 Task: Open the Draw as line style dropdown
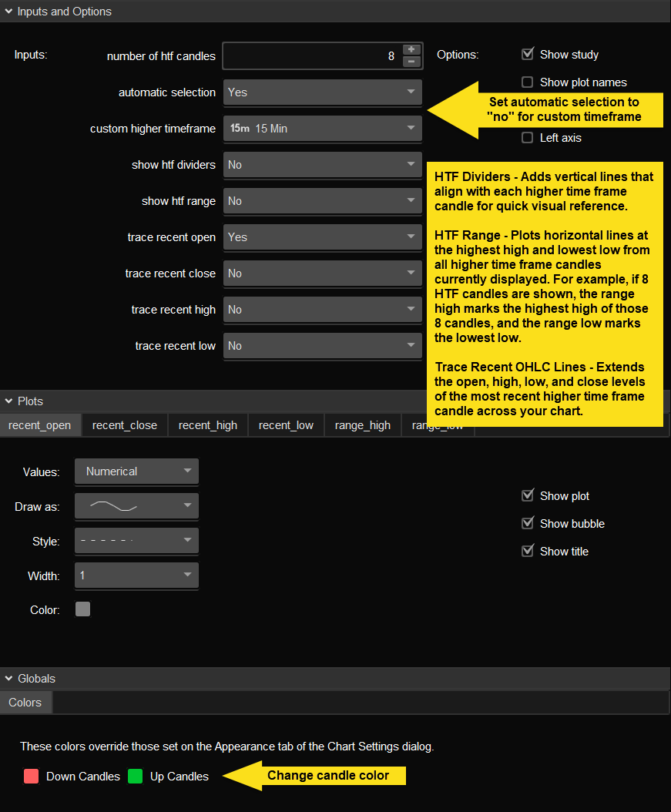pos(136,506)
